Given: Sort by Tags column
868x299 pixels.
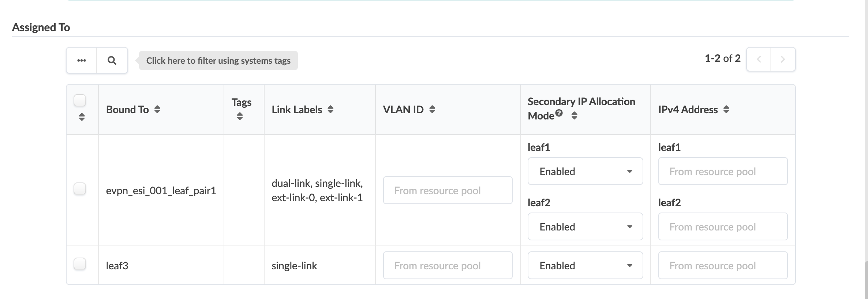Looking at the screenshot, I should [240, 117].
